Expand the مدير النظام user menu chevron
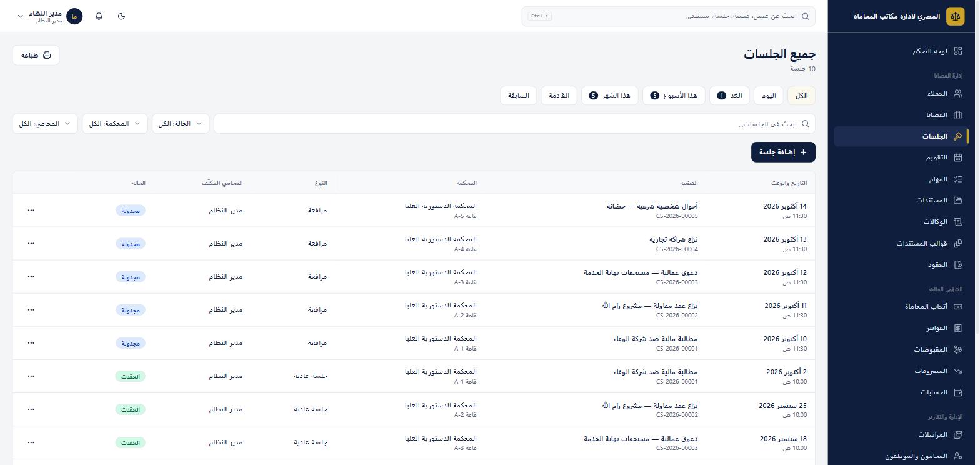980x465 pixels. (x=20, y=16)
